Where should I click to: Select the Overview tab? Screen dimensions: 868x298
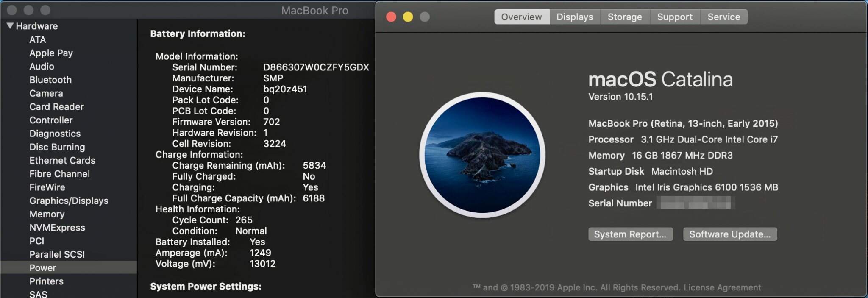(521, 17)
